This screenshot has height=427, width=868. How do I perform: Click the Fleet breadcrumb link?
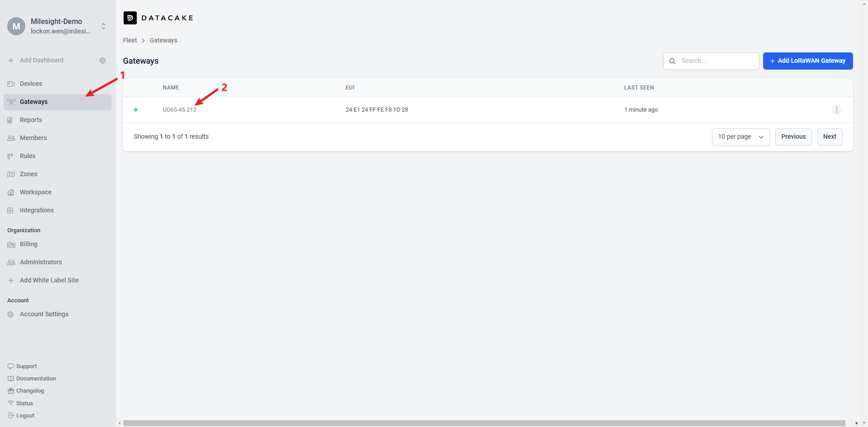coord(130,41)
